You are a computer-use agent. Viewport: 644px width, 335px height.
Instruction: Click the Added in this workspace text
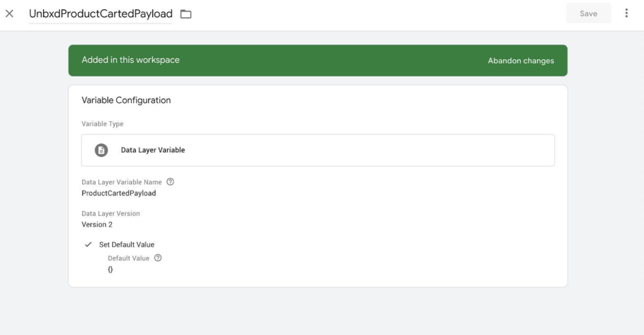point(131,60)
